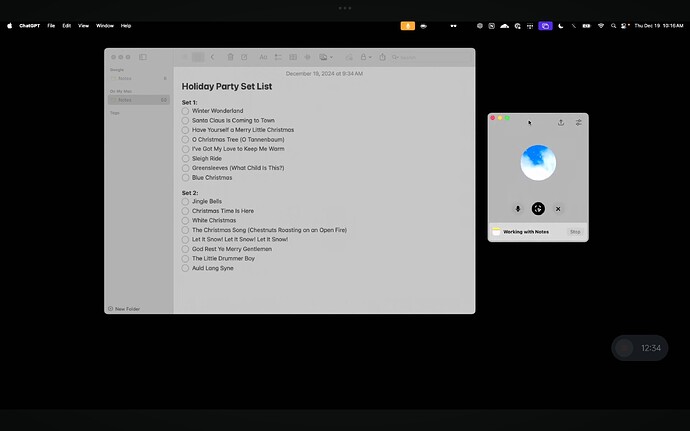Toggle sidebar in the Notes window
Viewport: 690px width, 431px height.
point(143,57)
